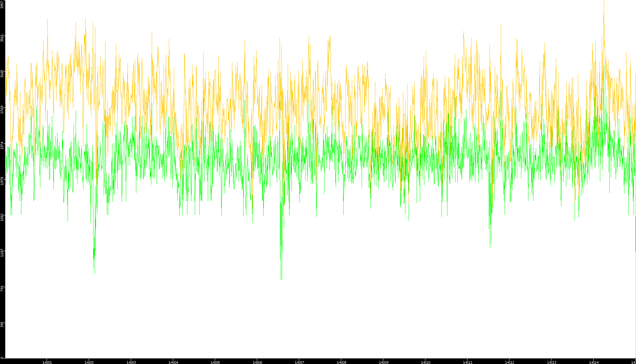Click the green dip just after 14:02
Image resolution: width=636 pixels, height=364 pixels.
coord(95,272)
